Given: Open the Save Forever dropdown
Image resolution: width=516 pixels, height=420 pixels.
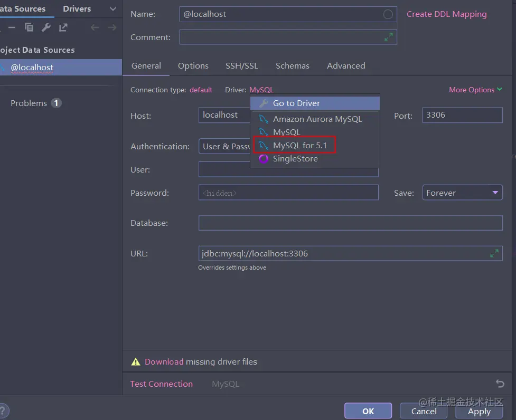Looking at the screenshot, I should click(462, 193).
